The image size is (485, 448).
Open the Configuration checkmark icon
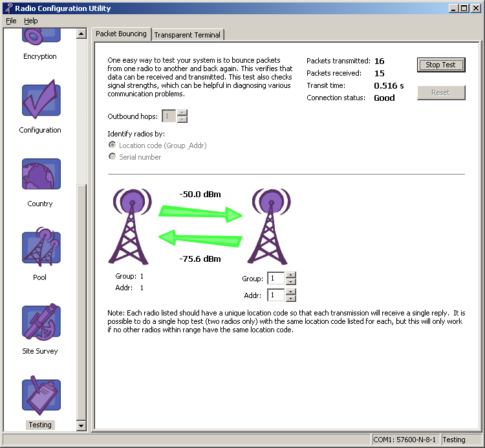click(x=41, y=100)
